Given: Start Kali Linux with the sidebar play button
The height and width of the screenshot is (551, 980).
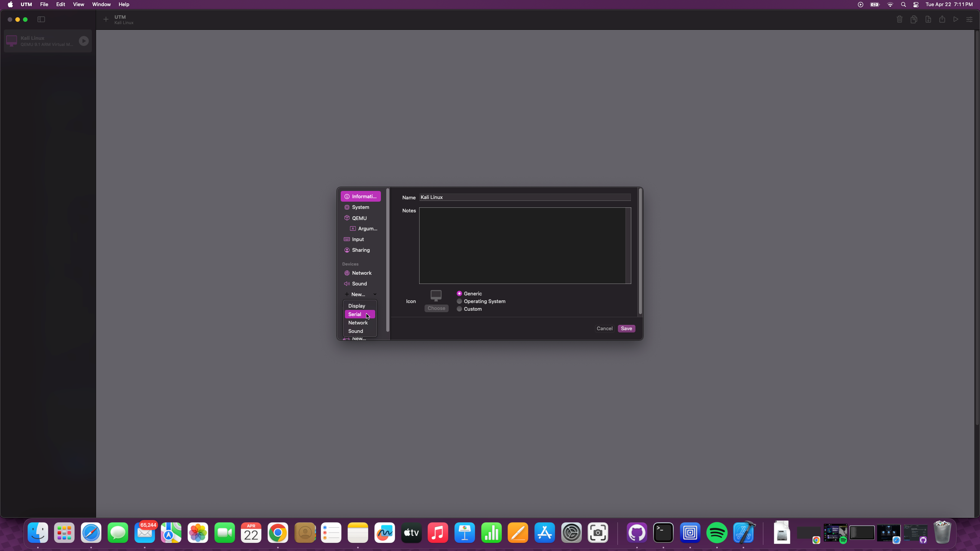Looking at the screenshot, I should (x=83, y=41).
